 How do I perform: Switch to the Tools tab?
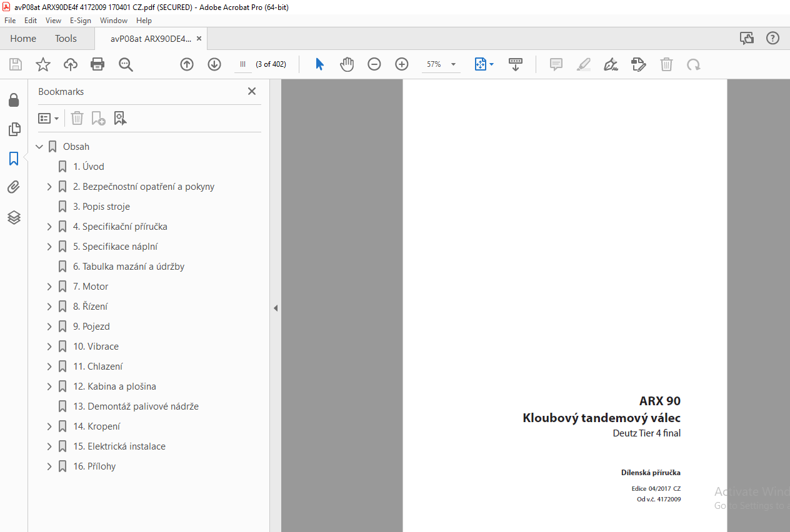(66, 39)
